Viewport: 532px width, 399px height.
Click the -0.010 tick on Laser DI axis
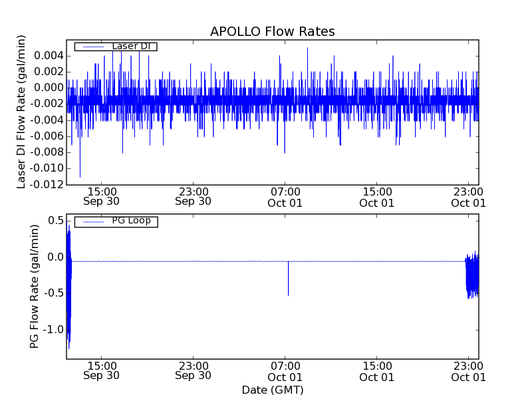[47, 168]
